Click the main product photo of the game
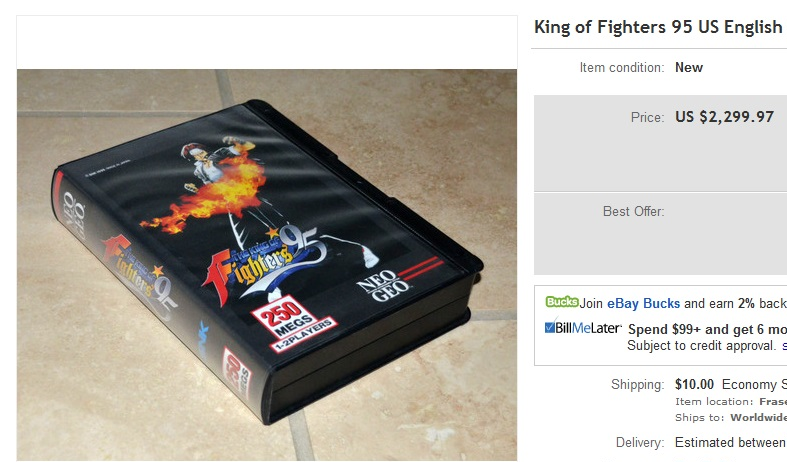This screenshot has height=462, width=787. (x=267, y=265)
